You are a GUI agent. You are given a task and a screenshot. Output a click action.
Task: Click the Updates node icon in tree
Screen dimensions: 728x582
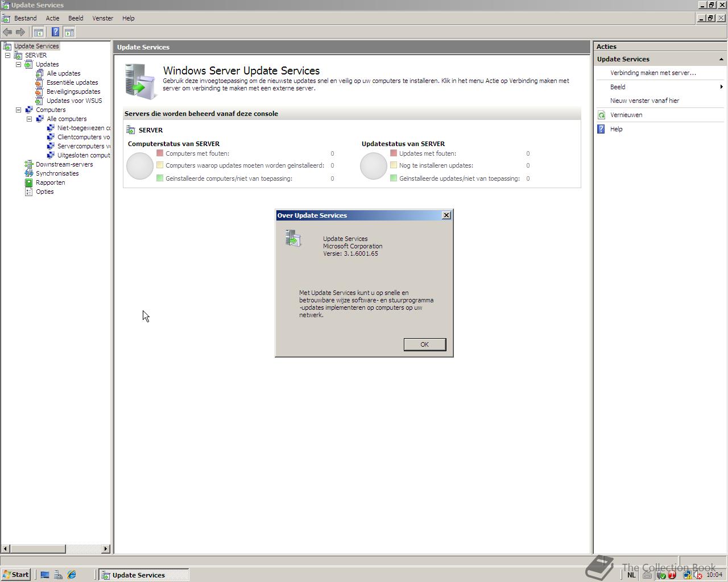coord(29,64)
